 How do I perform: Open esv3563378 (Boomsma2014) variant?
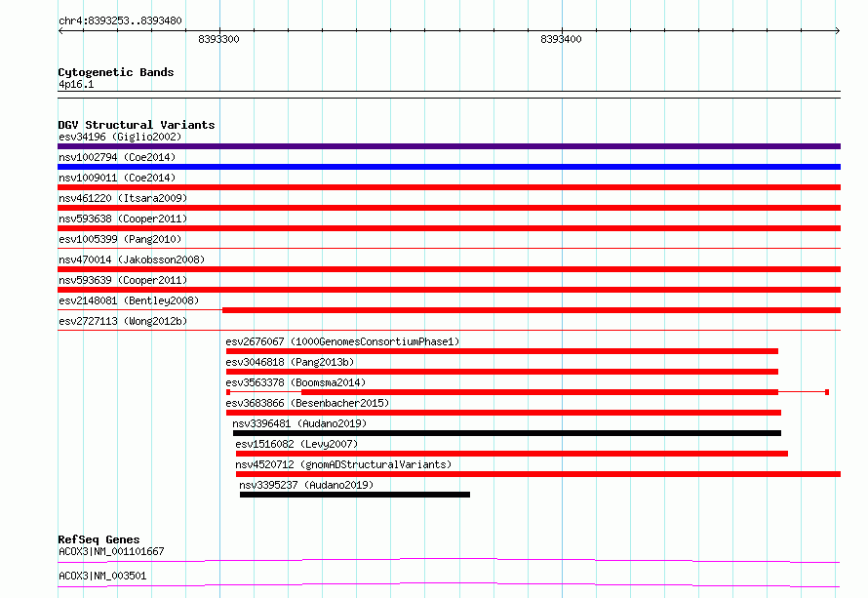(x=296, y=382)
